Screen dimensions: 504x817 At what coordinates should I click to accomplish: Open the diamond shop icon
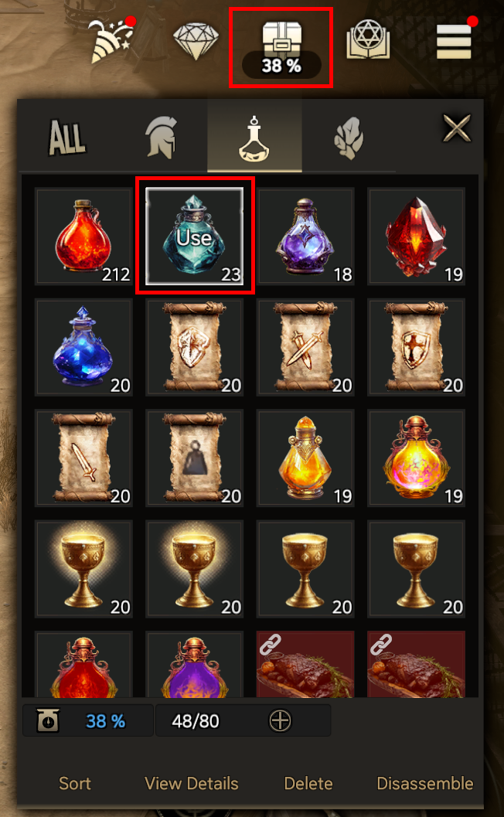click(x=196, y=41)
